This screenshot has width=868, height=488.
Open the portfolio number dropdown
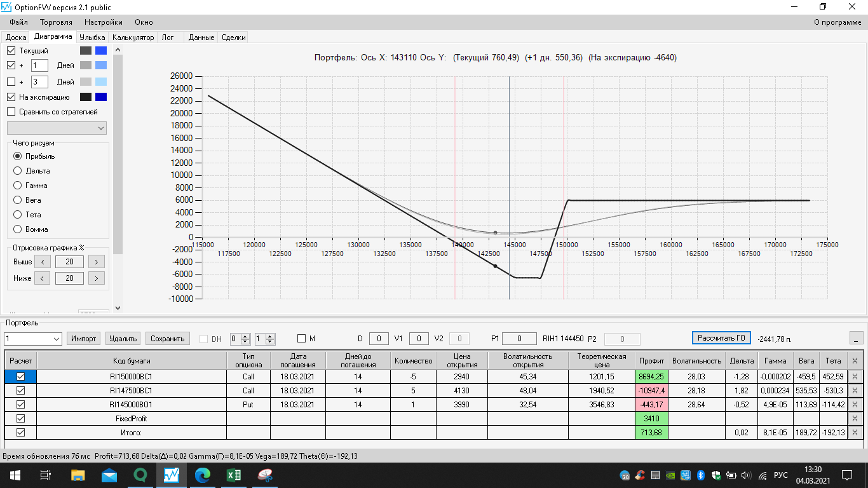coord(33,339)
